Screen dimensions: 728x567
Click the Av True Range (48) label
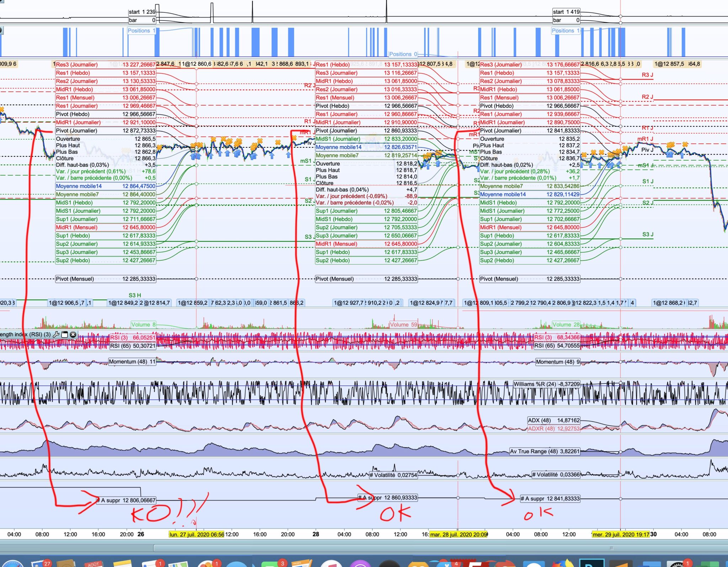pyautogui.click(x=545, y=451)
